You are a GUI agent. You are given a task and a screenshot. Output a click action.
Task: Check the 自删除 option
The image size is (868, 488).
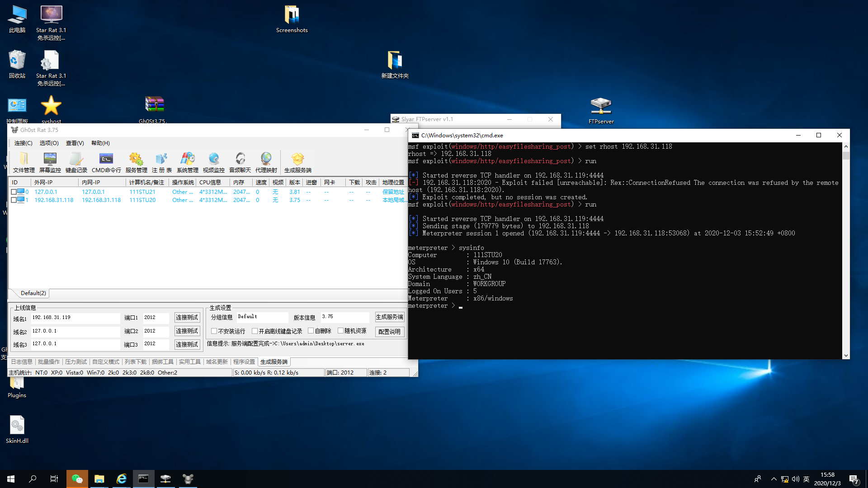pyautogui.click(x=311, y=331)
